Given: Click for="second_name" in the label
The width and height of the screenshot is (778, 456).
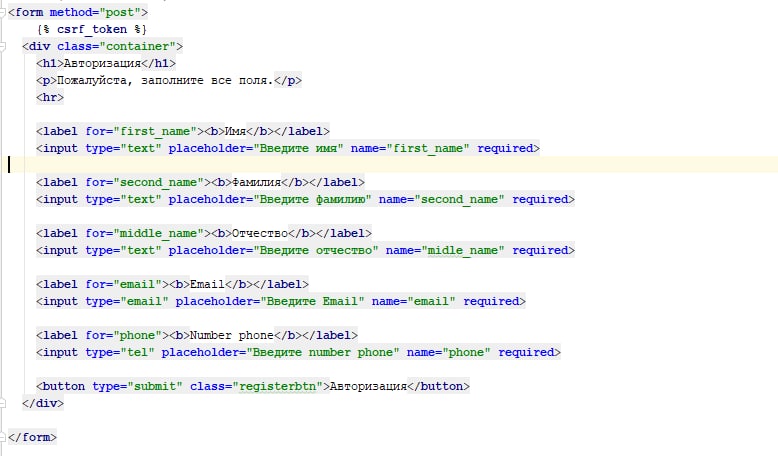Looking at the screenshot, I should (x=144, y=183).
